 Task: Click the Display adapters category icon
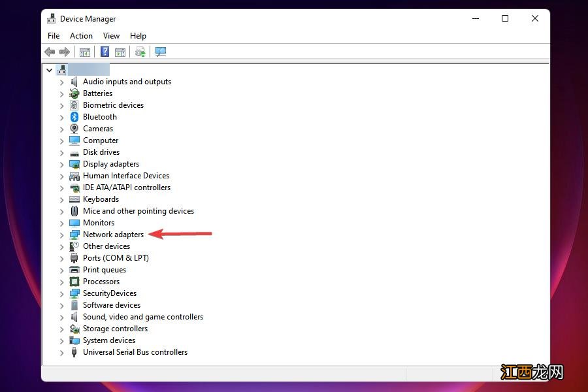(73, 164)
